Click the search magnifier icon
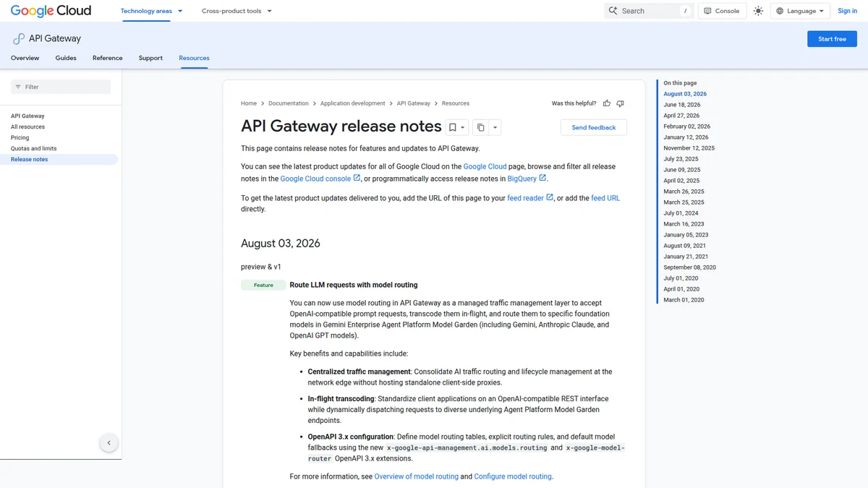 [x=613, y=11]
